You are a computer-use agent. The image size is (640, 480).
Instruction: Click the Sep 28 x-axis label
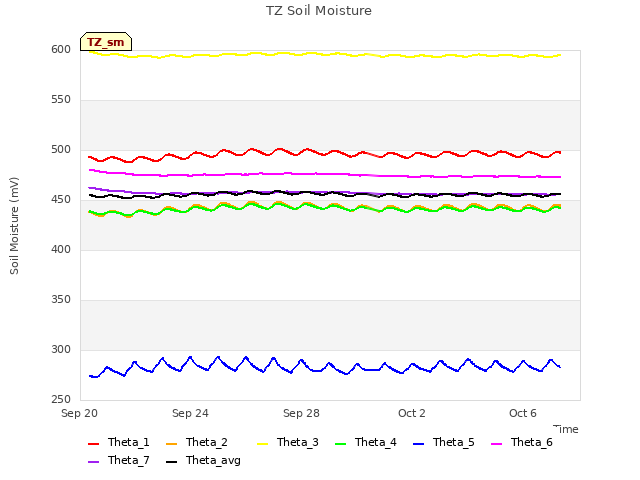click(x=301, y=413)
